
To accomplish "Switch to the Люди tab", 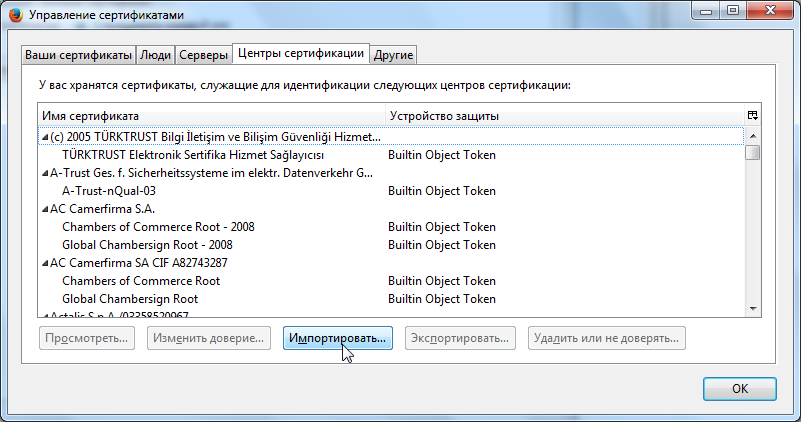I will pyautogui.click(x=155, y=55).
